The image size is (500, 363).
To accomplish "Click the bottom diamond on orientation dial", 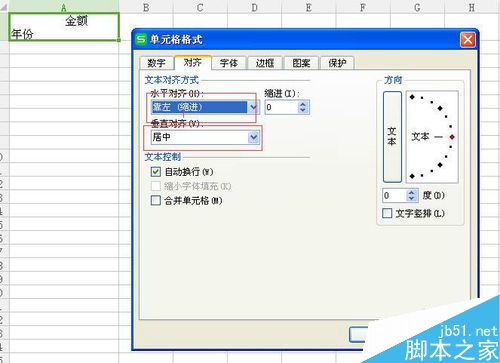I will pos(412,176).
